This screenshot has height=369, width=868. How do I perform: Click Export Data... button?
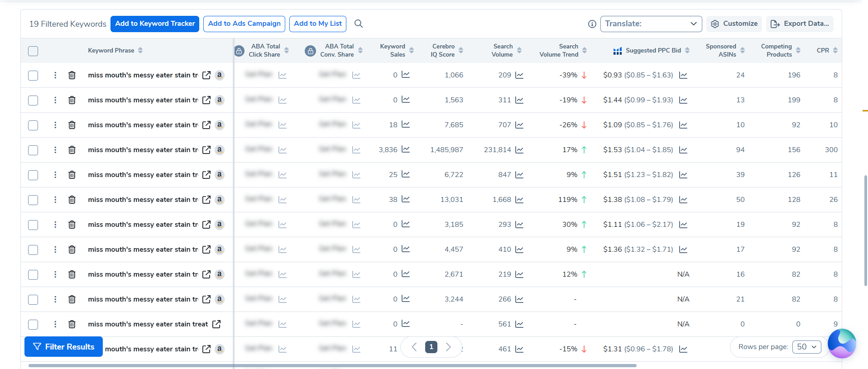[800, 24]
